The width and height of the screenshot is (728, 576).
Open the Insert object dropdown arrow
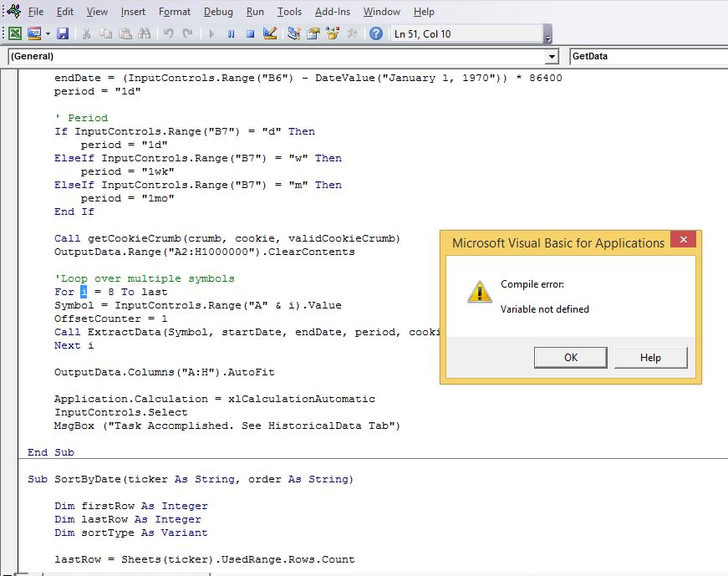click(x=48, y=33)
